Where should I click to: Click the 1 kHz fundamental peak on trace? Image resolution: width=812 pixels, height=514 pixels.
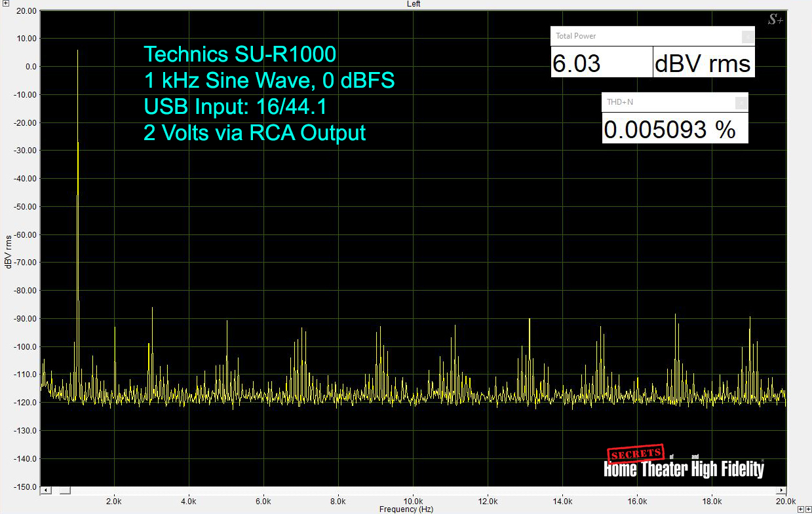(x=77, y=50)
